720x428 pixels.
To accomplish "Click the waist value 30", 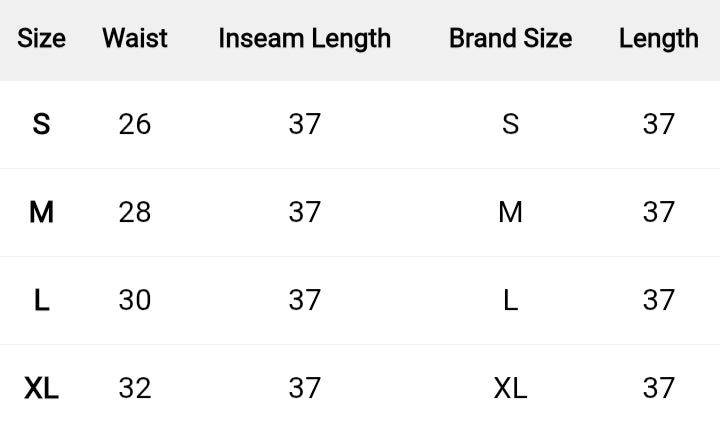I will (135, 300).
